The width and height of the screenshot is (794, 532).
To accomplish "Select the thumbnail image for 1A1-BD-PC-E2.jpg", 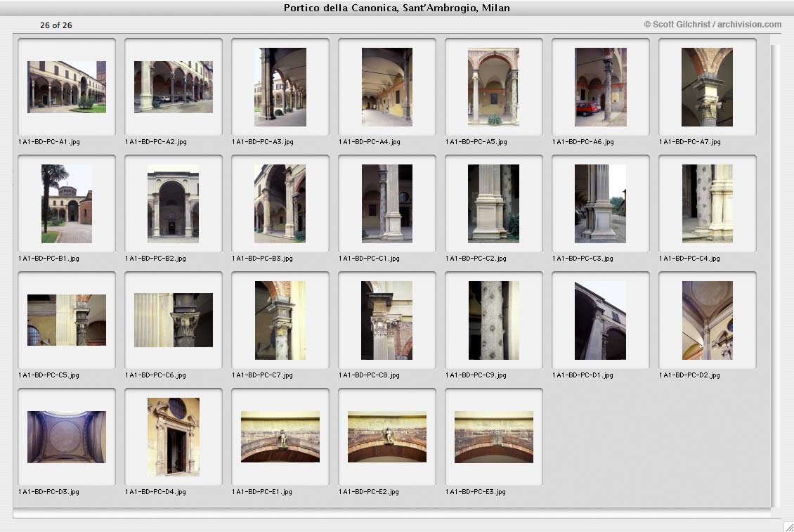I will coord(387,436).
